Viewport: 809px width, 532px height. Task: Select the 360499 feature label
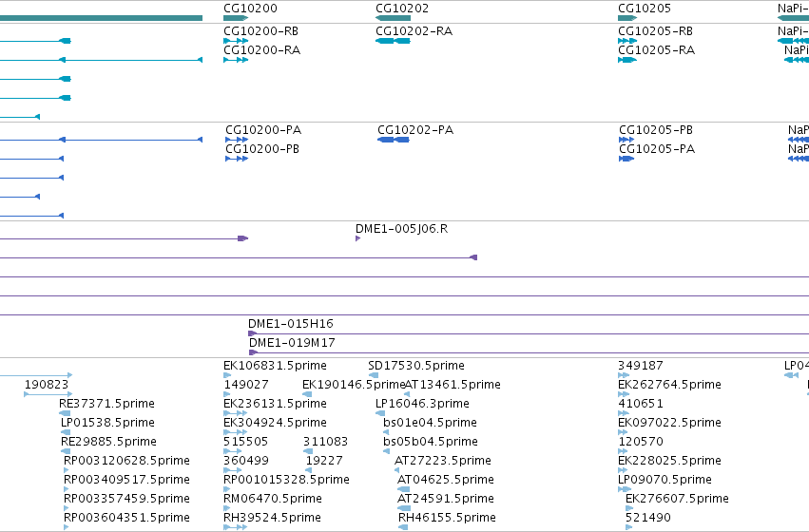tap(246, 461)
